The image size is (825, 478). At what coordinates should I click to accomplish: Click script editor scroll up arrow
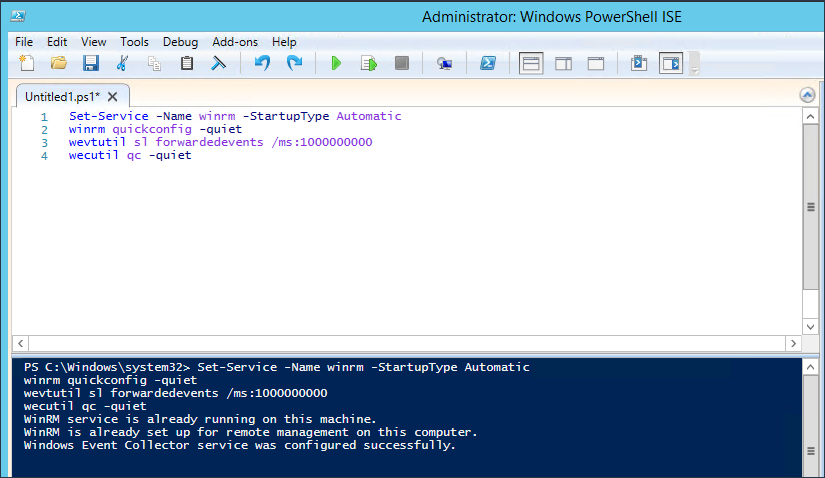(x=810, y=116)
